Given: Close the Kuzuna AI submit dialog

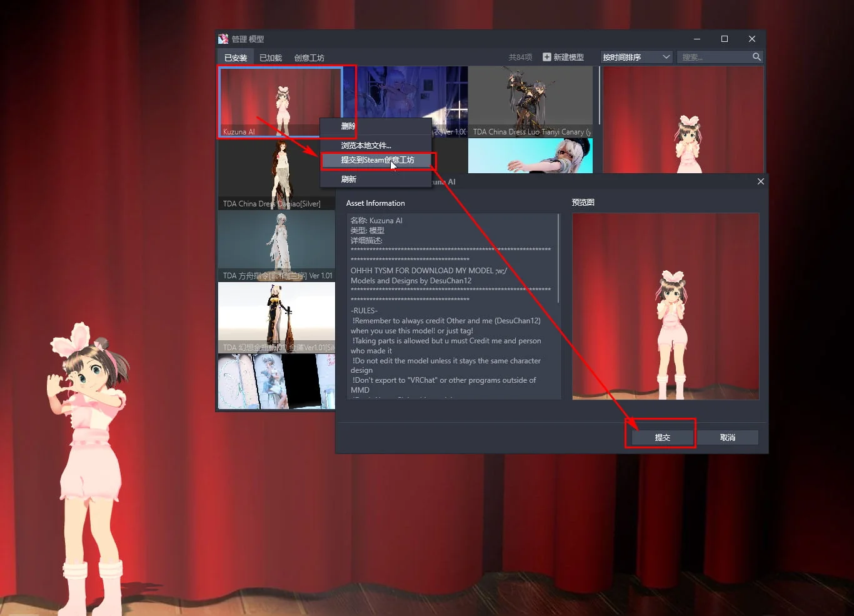Looking at the screenshot, I should 760,181.
